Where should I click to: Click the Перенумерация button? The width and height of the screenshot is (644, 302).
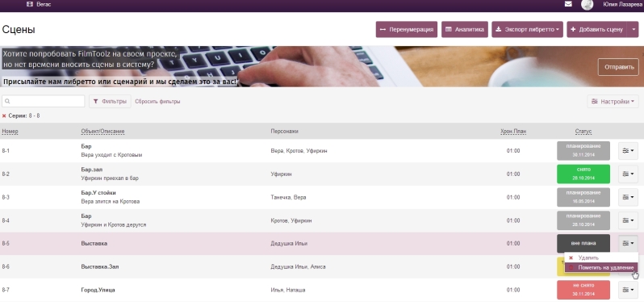click(x=407, y=30)
